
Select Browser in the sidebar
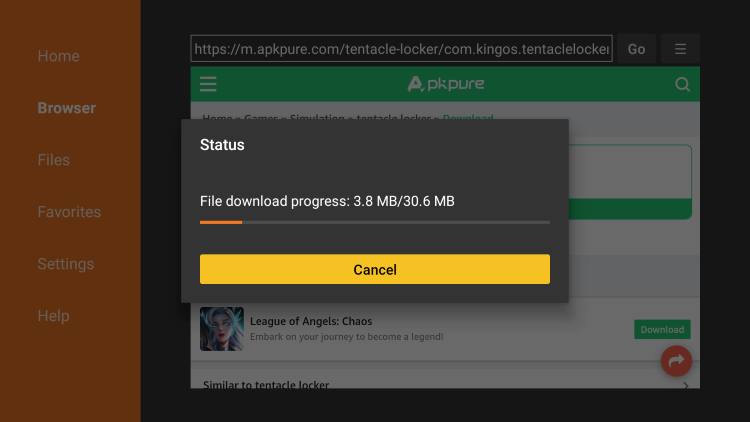point(66,108)
